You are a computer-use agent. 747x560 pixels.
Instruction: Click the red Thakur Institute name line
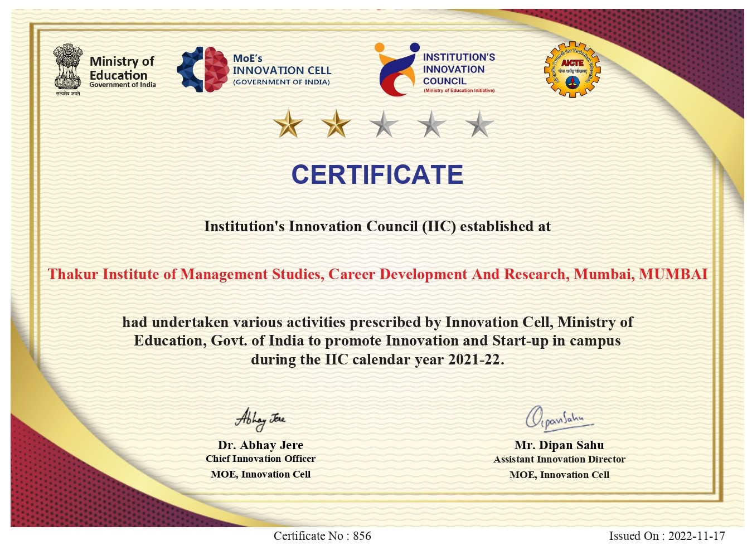pyautogui.click(x=377, y=274)
